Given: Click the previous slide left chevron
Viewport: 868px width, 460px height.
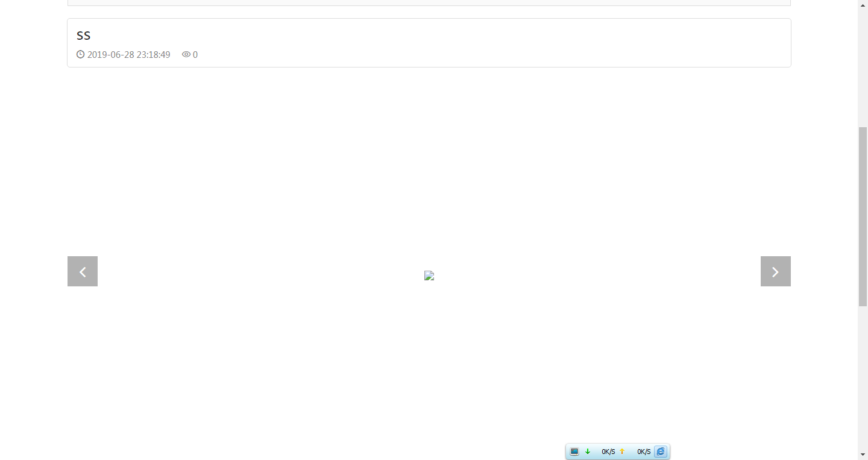Looking at the screenshot, I should point(83,271).
